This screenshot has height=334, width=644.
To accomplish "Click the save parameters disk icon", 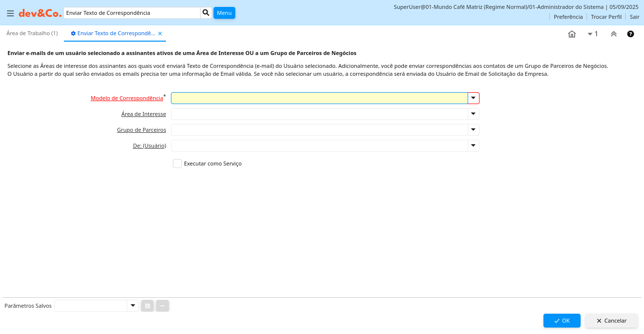I will [147, 306].
